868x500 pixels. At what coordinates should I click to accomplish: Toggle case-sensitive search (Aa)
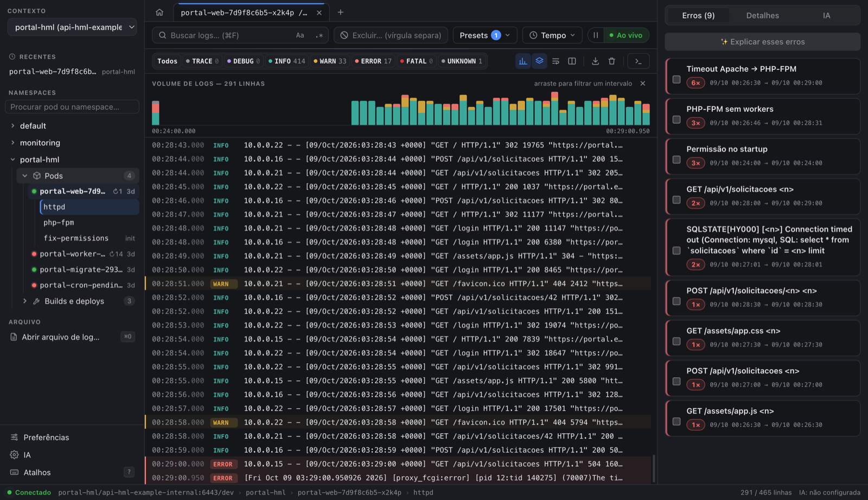click(300, 35)
